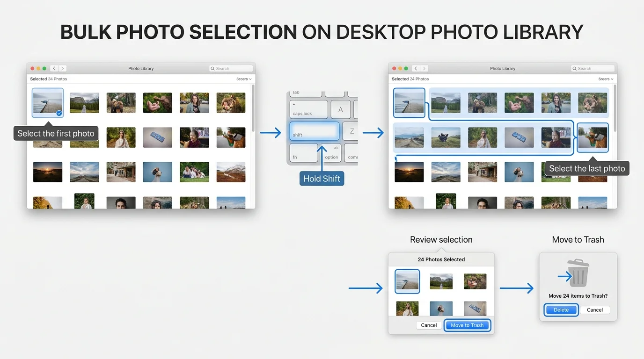The width and height of the screenshot is (644, 359).
Task: Click the pier thumbnail in the review popover
Action: [407, 281]
